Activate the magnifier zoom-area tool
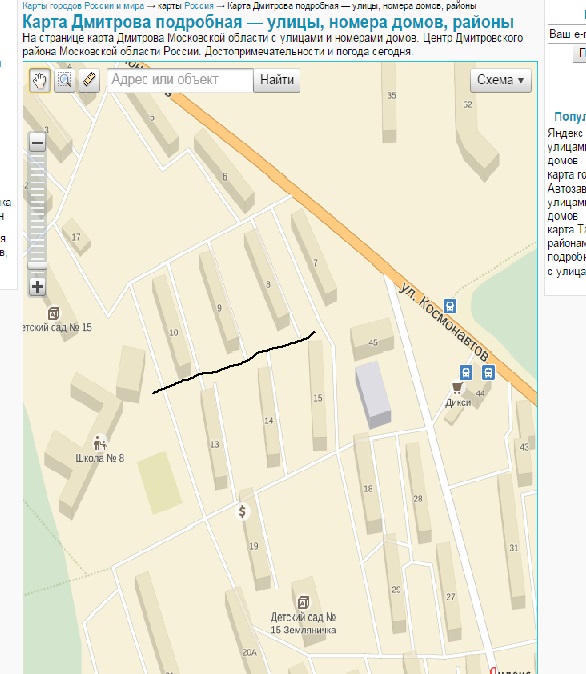The image size is (586, 674). click(64, 80)
